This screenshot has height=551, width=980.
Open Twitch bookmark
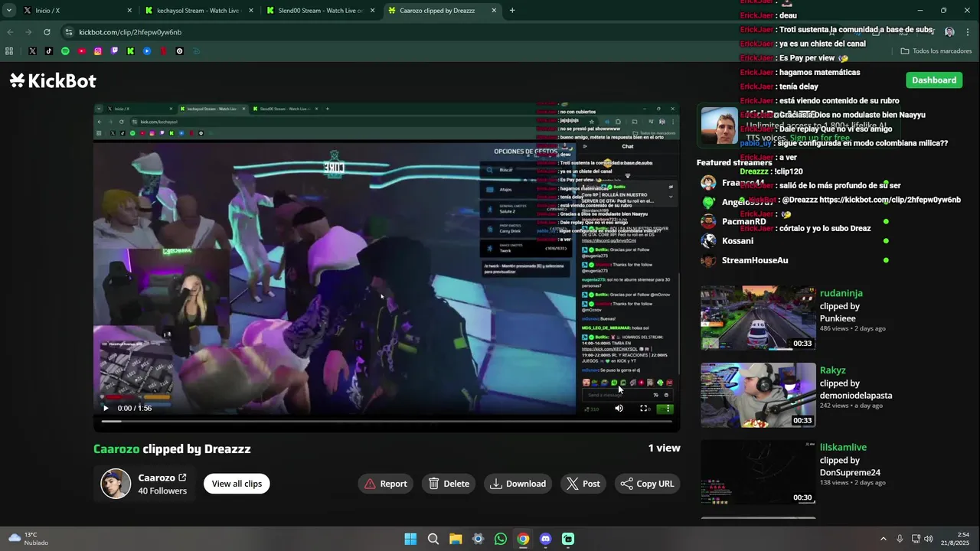tap(114, 51)
